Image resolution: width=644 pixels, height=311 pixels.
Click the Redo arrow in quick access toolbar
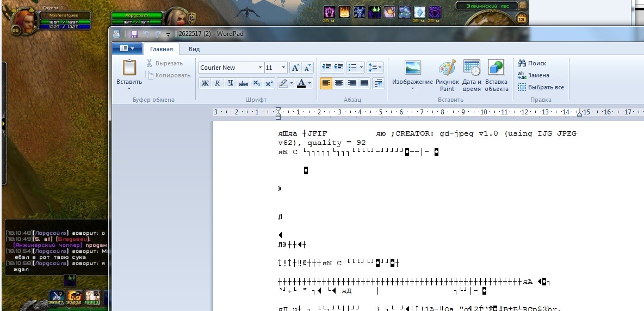tap(158, 34)
